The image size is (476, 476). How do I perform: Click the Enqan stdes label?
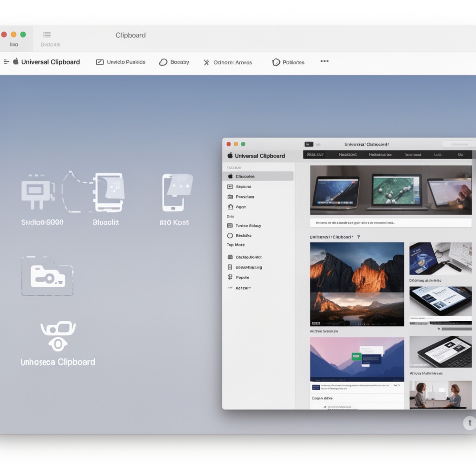323,398
